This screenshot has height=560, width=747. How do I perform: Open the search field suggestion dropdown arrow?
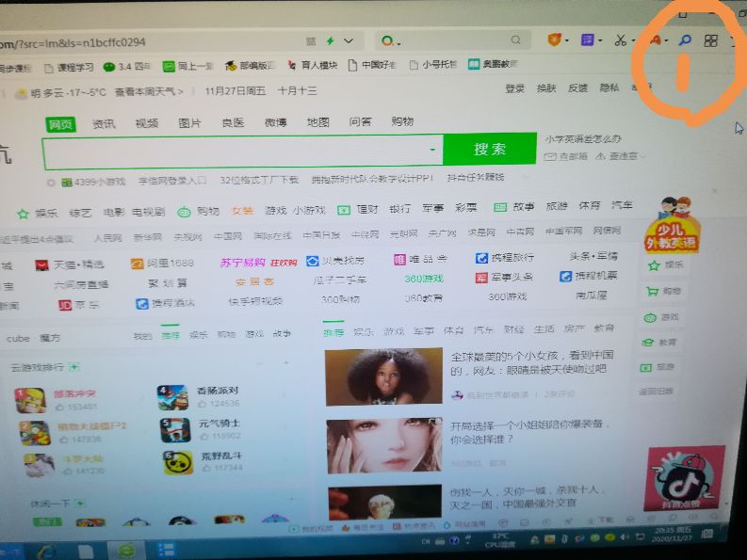point(432,150)
